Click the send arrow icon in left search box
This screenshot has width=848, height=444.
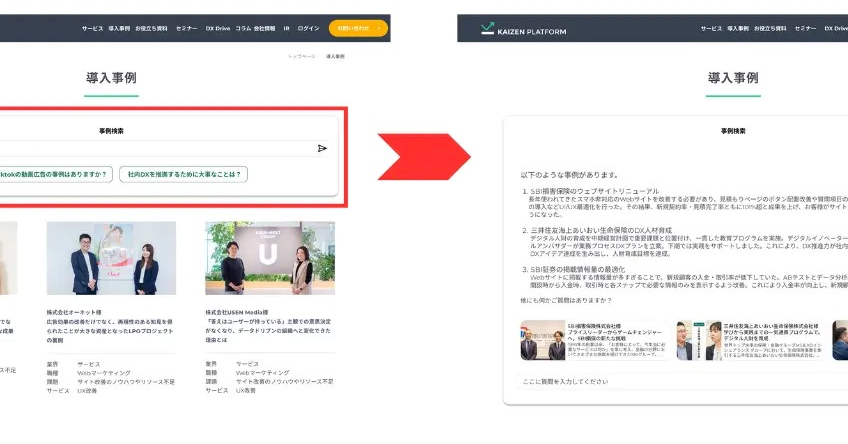[322, 148]
